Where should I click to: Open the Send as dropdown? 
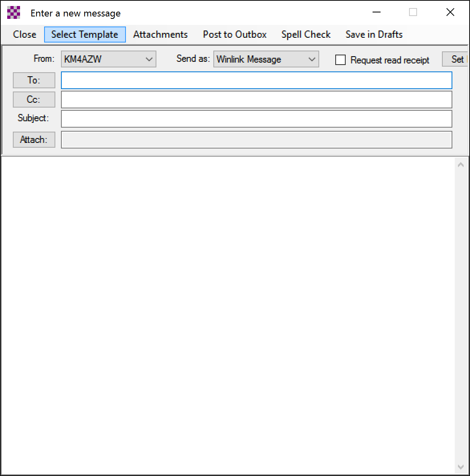click(x=312, y=59)
